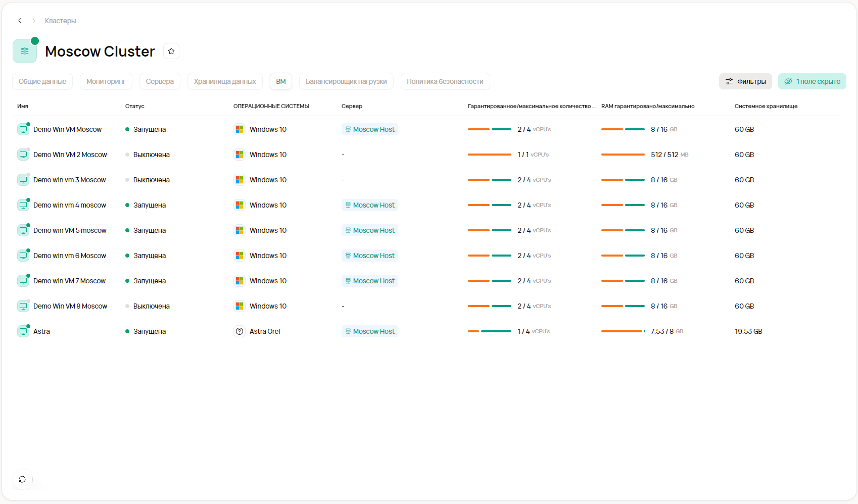This screenshot has width=858, height=504.
Task: Click the Кластеры breadcrumb link
Action: (x=60, y=21)
